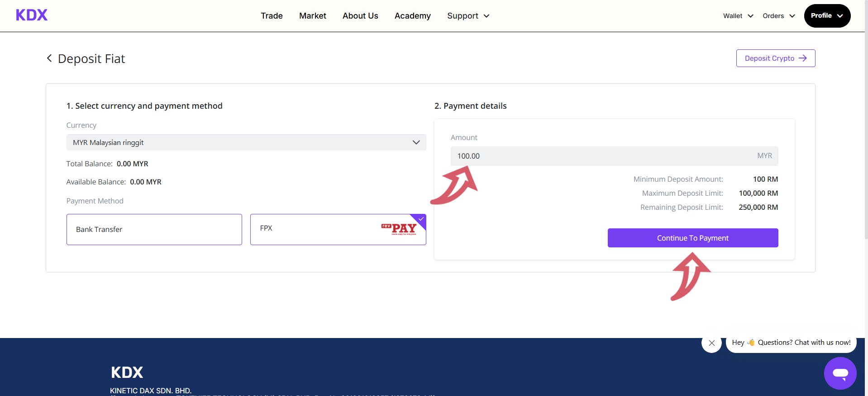
Task: Go to About Us
Action: 360,16
